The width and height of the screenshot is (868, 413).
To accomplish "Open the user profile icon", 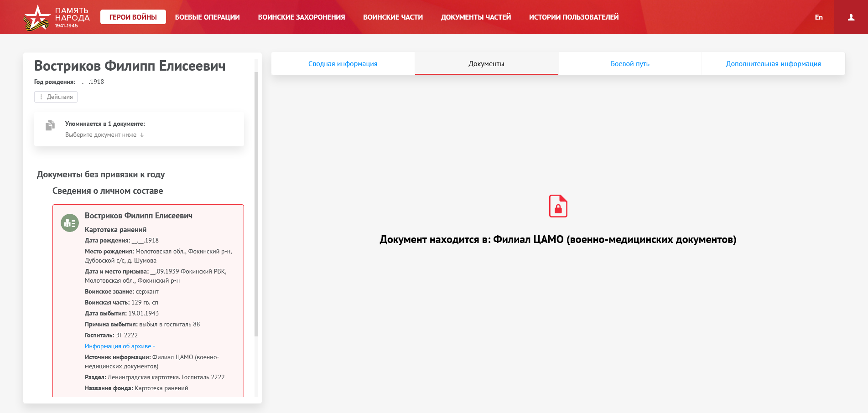I will tap(851, 17).
